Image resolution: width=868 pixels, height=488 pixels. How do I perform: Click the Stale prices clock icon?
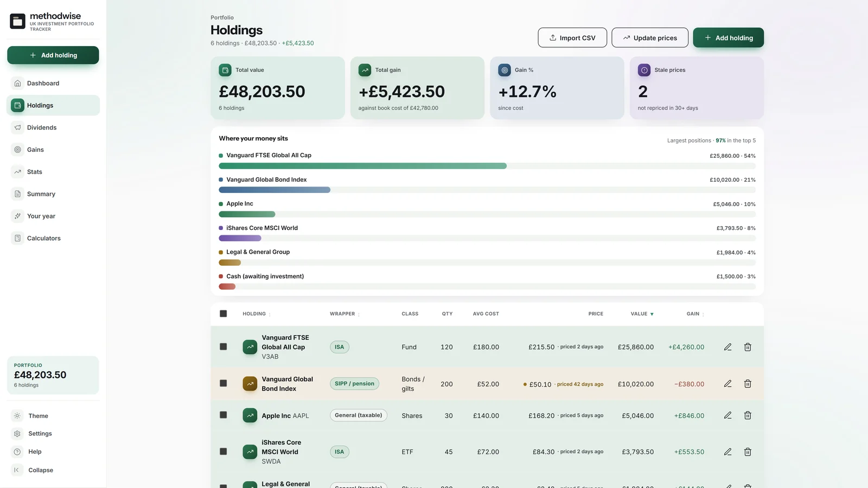coord(644,70)
